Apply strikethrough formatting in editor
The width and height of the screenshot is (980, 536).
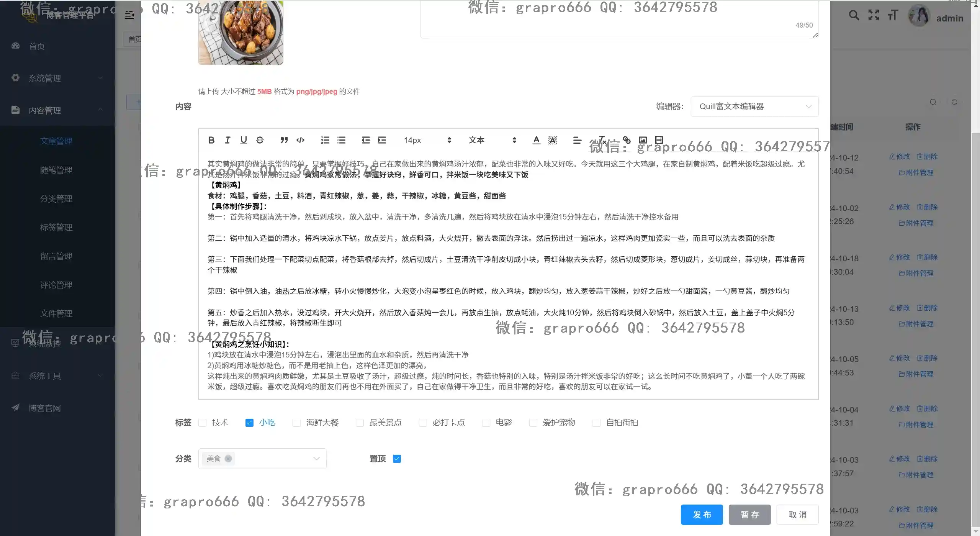[260, 140]
